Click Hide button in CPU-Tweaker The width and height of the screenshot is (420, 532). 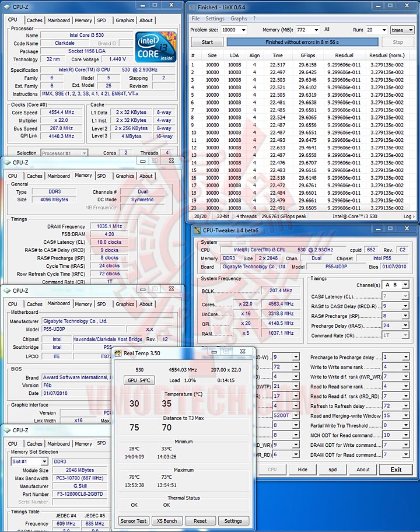pos(302,470)
